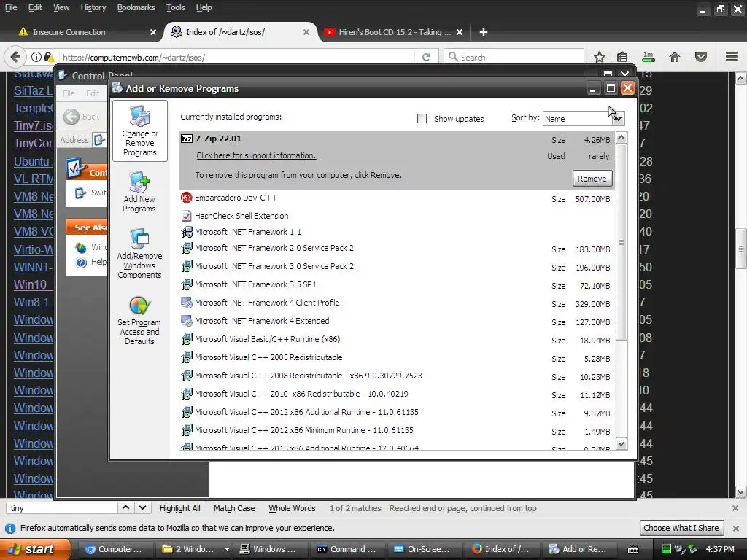The height and width of the screenshot is (560, 747).
Task: Open the Win10 link on the page
Action: click(30, 284)
